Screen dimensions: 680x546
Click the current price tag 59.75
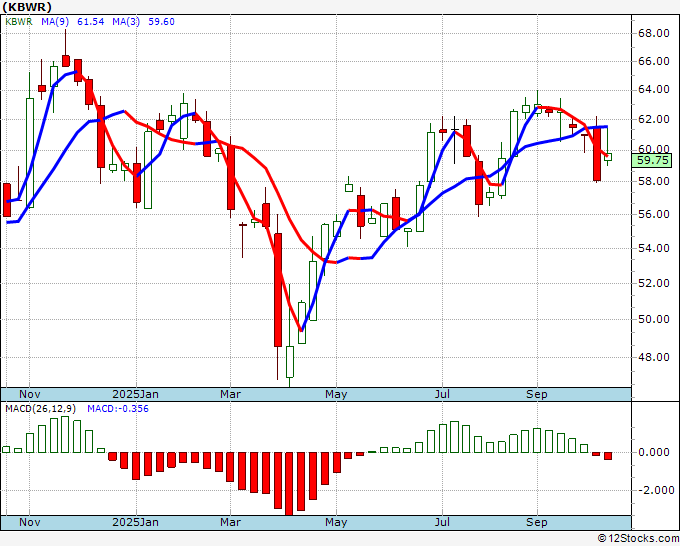652,160
